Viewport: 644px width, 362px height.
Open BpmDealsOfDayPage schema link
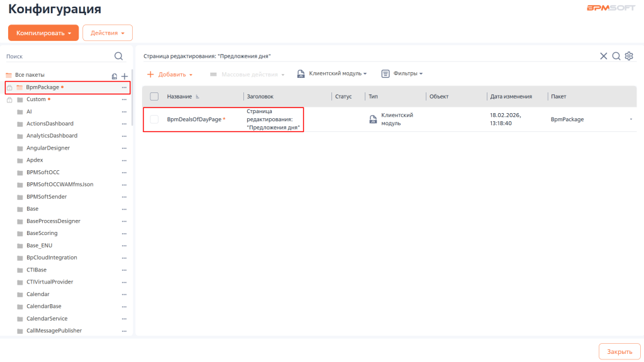click(193, 119)
